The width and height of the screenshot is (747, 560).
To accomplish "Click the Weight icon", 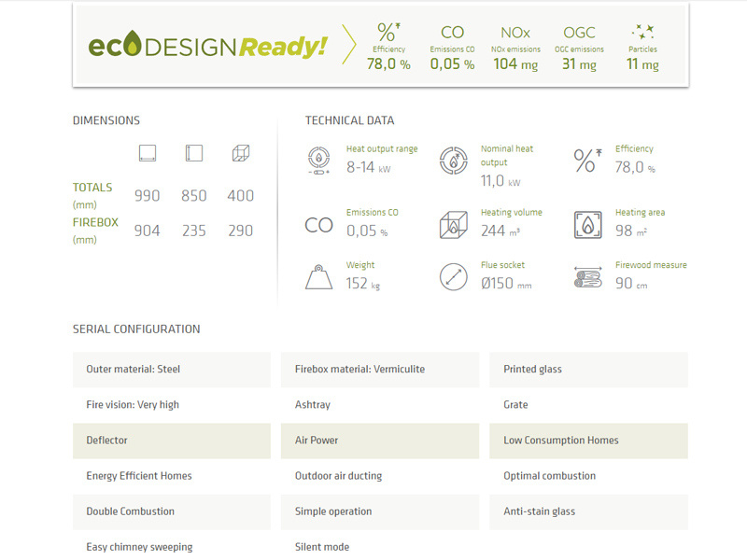I will pyautogui.click(x=318, y=277).
